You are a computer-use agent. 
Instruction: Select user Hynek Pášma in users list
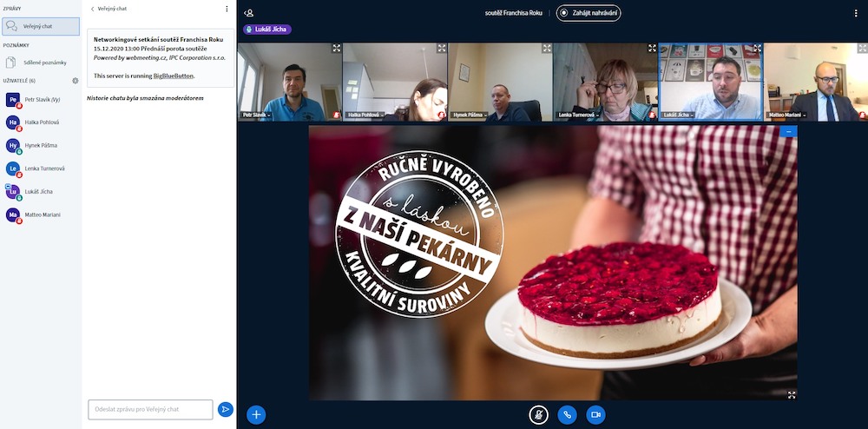click(x=41, y=146)
